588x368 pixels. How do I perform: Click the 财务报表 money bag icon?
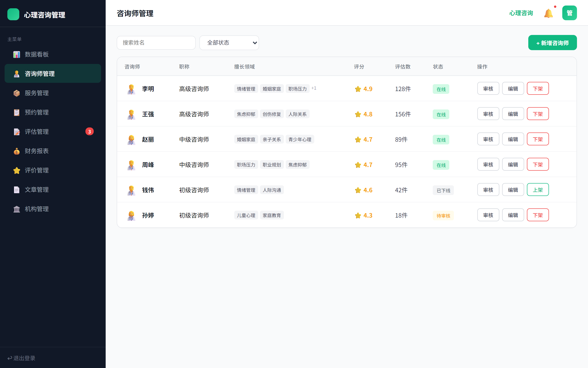[x=17, y=151]
